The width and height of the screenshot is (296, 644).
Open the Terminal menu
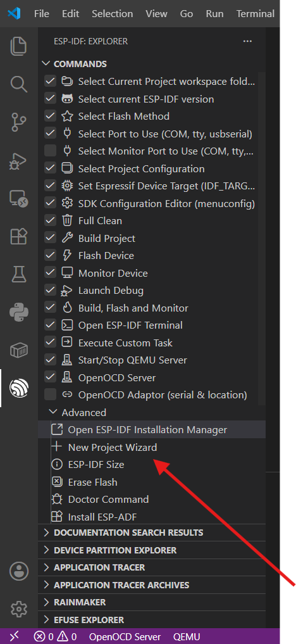[256, 13]
